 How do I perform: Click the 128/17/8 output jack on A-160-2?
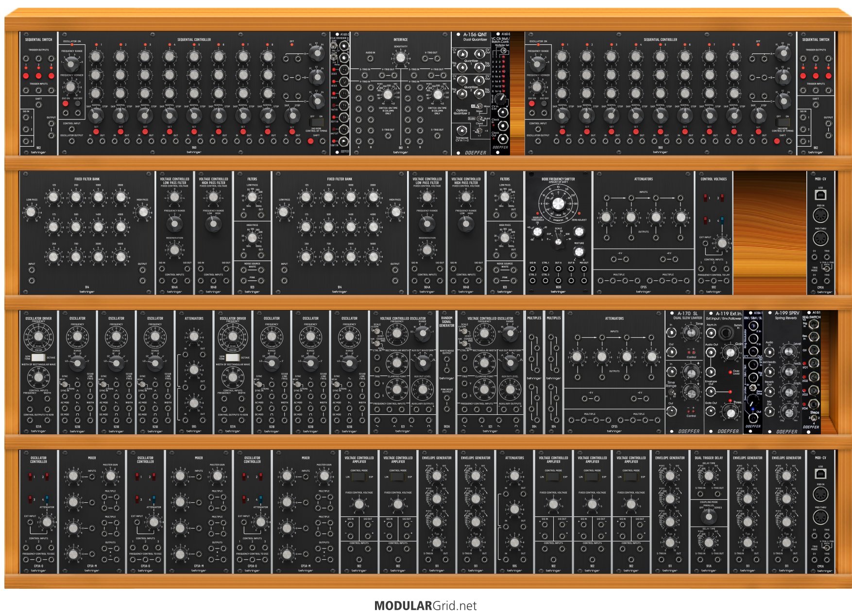[344, 141]
